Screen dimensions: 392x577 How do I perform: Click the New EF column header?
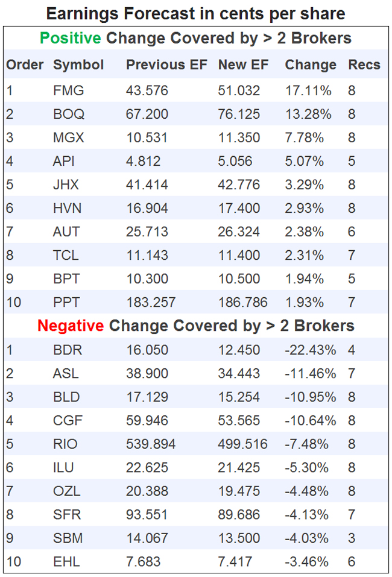(x=242, y=65)
